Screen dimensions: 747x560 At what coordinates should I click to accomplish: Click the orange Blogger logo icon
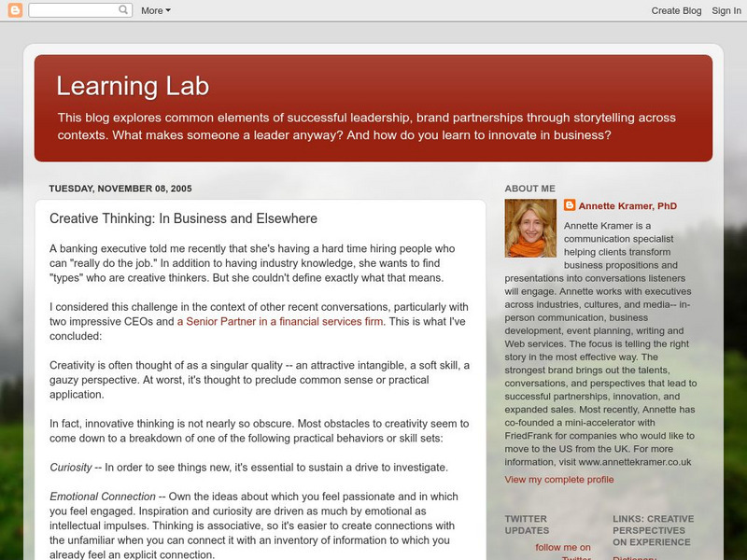(15, 10)
